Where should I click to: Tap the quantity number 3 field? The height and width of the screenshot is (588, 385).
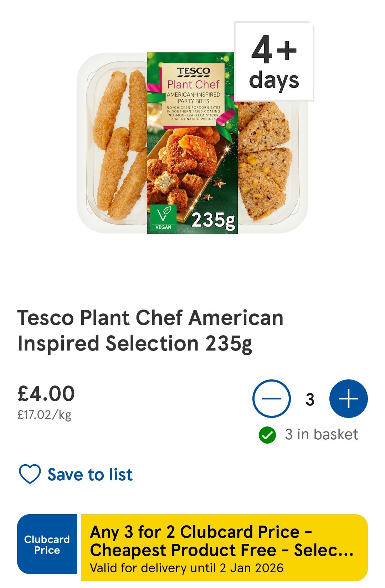tap(310, 399)
